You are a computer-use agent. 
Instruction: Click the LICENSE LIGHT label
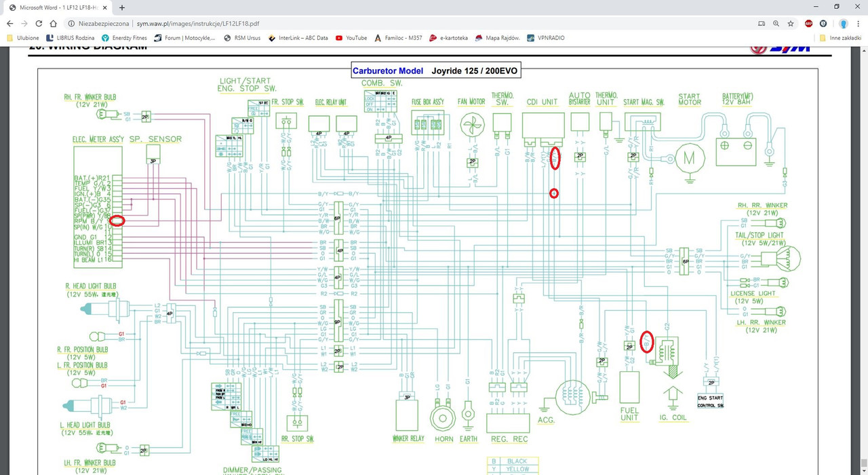(x=753, y=293)
